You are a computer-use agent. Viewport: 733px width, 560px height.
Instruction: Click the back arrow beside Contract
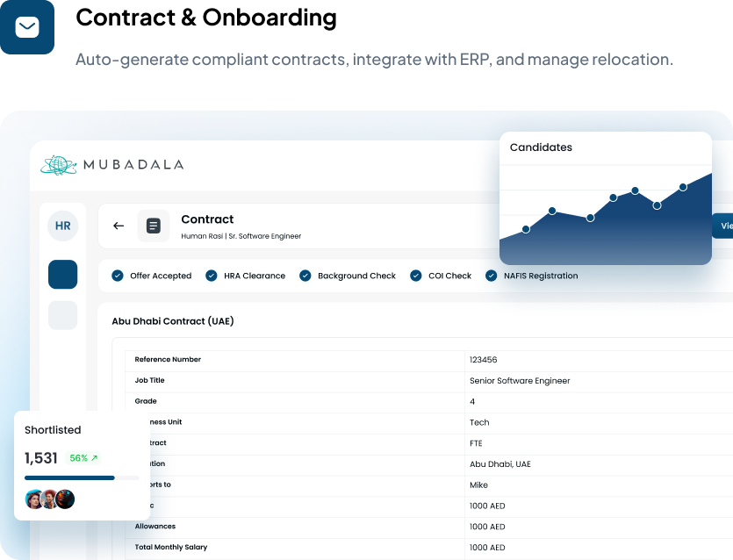[x=119, y=226]
